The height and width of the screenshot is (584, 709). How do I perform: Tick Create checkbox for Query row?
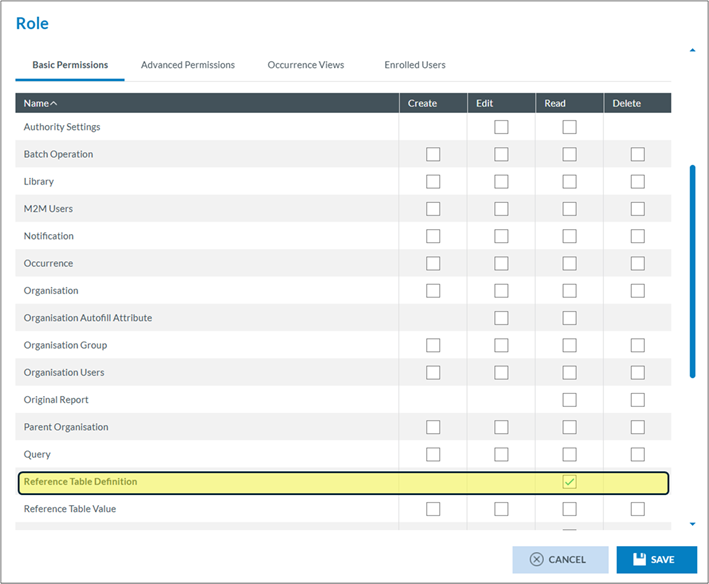[x=433, y=455]
